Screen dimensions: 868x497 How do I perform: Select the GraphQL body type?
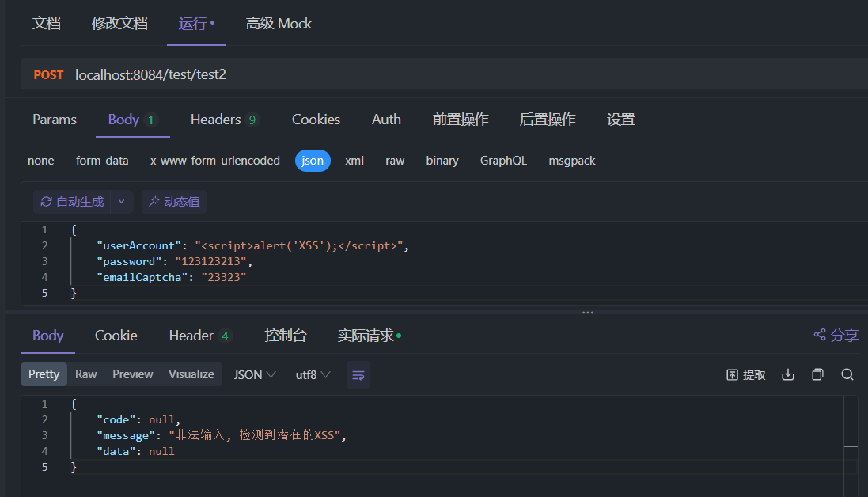click(503, 161)
